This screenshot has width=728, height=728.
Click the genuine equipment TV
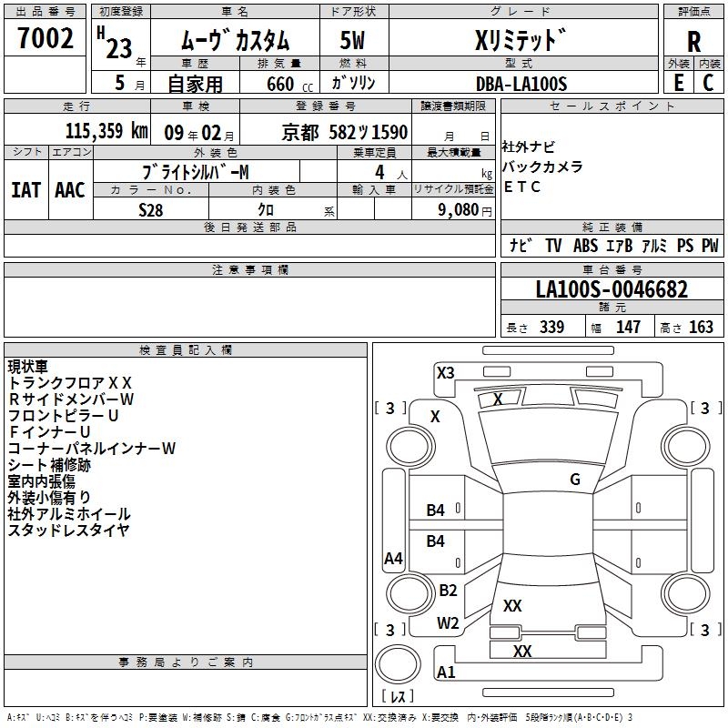553,245
